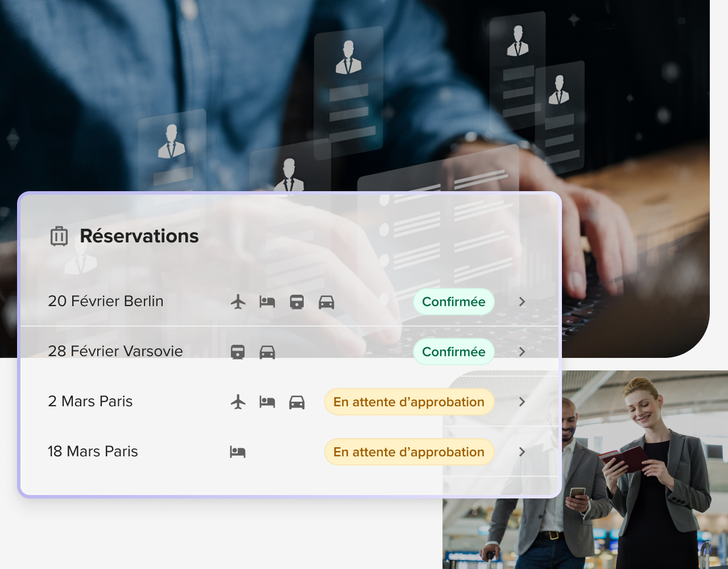Select the 28 Février Varsovie reservation text
The image size is (728, 569).
115,351
